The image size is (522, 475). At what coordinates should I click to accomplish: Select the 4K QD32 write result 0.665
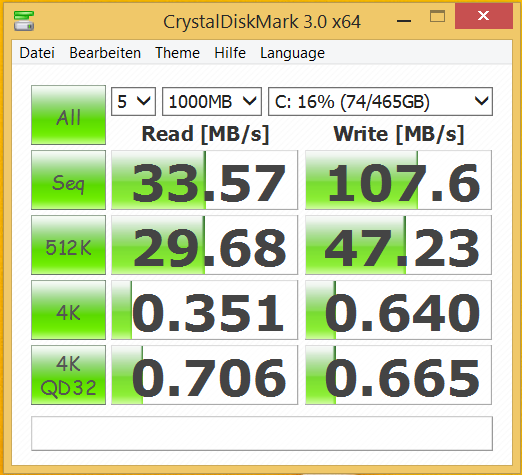click(x=398, y=375)
